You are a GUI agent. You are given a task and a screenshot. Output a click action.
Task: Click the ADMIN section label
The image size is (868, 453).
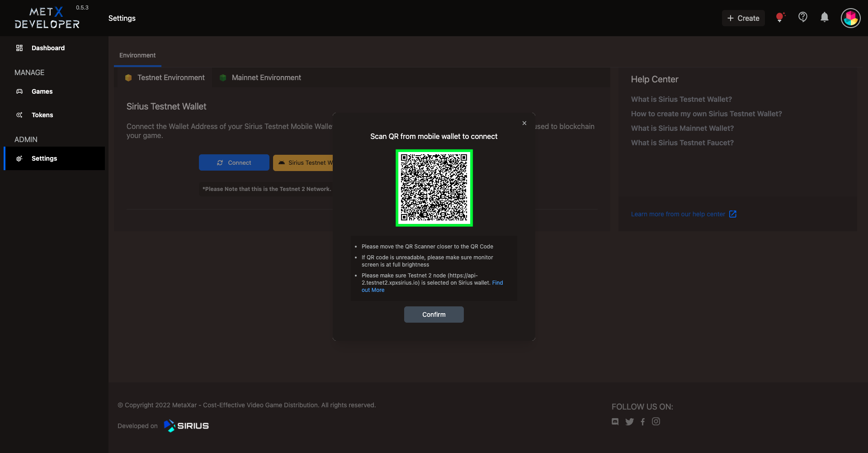click(x=26, y=139)
